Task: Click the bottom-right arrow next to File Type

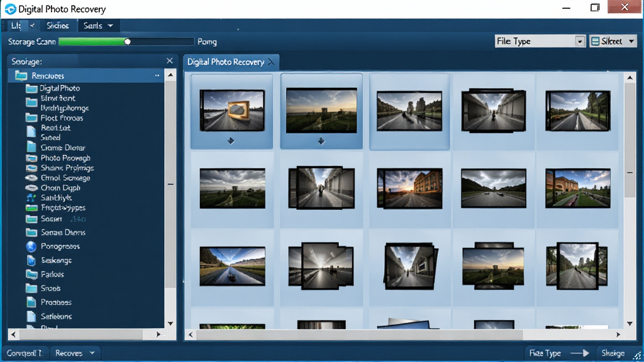Action: 579,353
